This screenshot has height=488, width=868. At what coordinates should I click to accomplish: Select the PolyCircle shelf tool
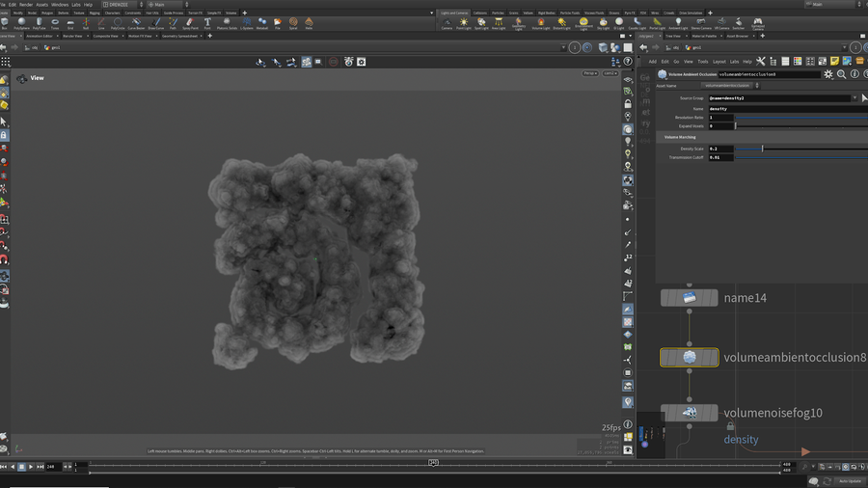[x=118, y=23]
